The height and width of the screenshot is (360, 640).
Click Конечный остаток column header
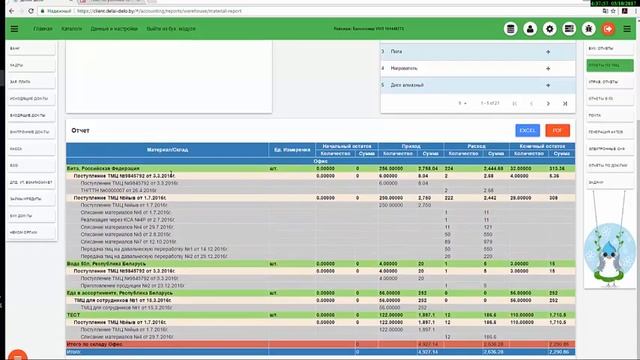click(542, 146)
